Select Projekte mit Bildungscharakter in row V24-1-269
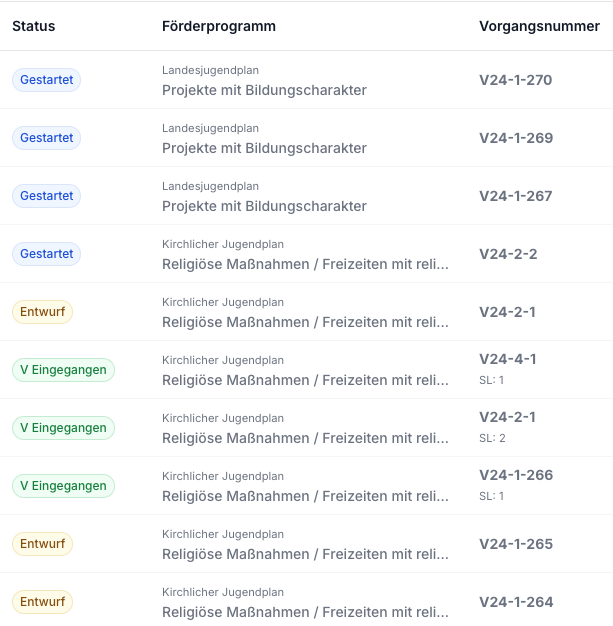 [x=264, y=148]
